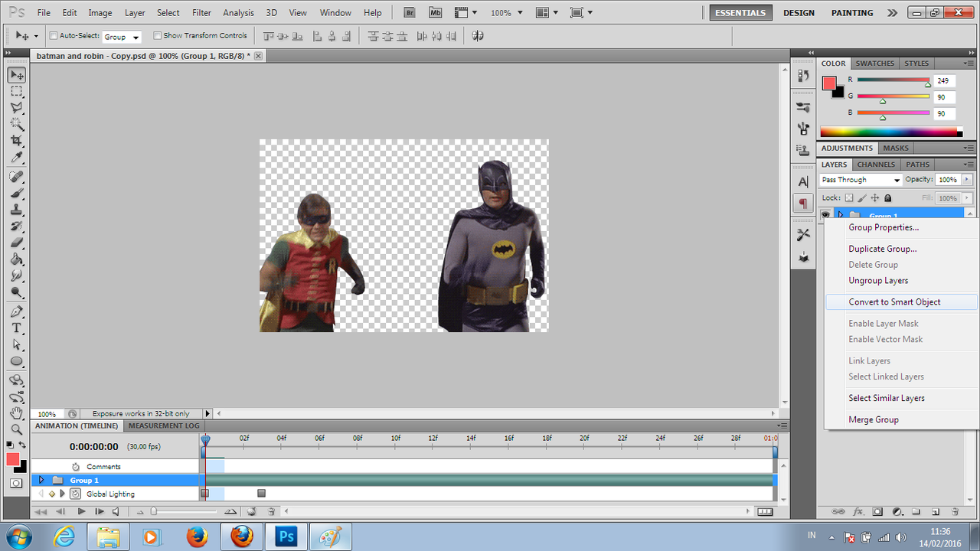Select the Horizontal Type tool
Image resolution: width=980 pixels, height=551 pixels.
[x=17, y=328]
